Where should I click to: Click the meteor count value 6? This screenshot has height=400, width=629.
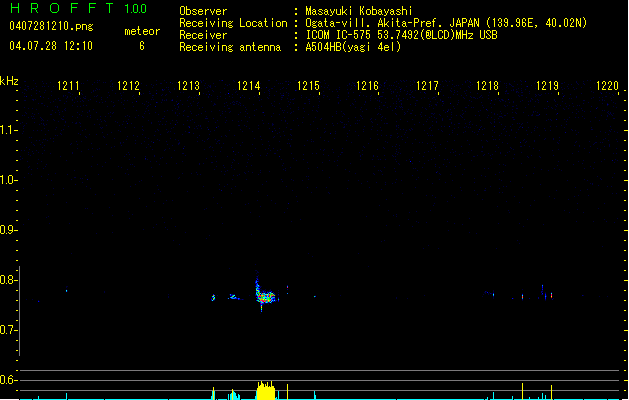142,46
